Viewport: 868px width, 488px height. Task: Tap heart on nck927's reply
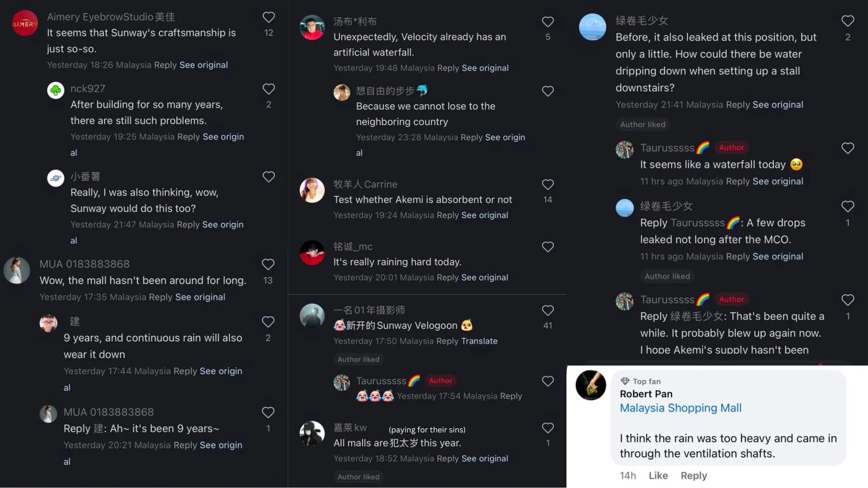269,89
